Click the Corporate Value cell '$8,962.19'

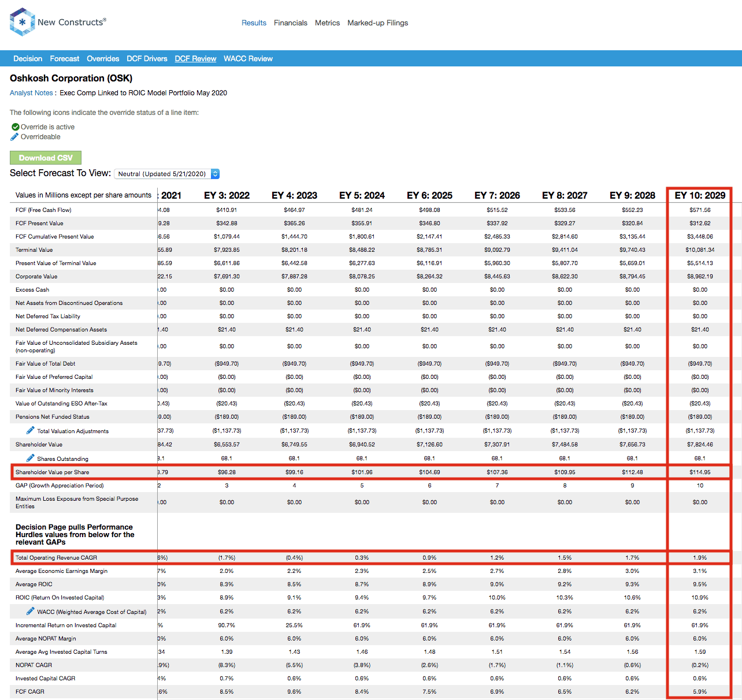tap(700, 277)
